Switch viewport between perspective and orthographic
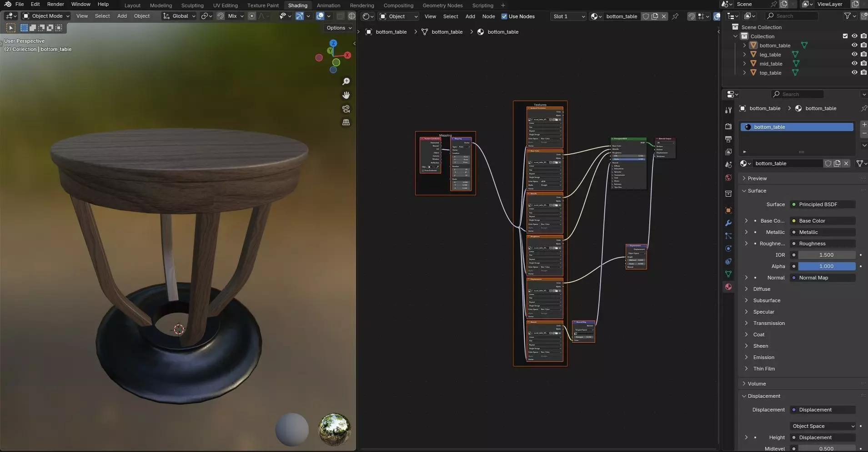 click(346, 122)
